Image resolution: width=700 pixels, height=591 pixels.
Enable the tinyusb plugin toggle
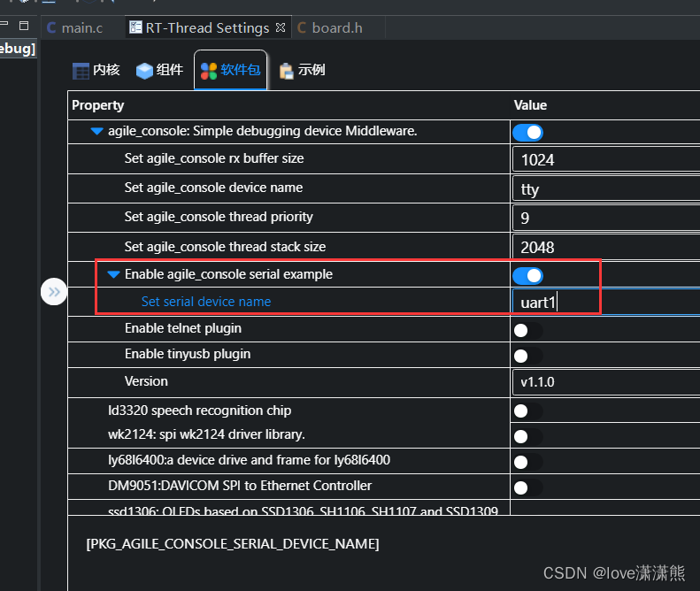point(527,356)
